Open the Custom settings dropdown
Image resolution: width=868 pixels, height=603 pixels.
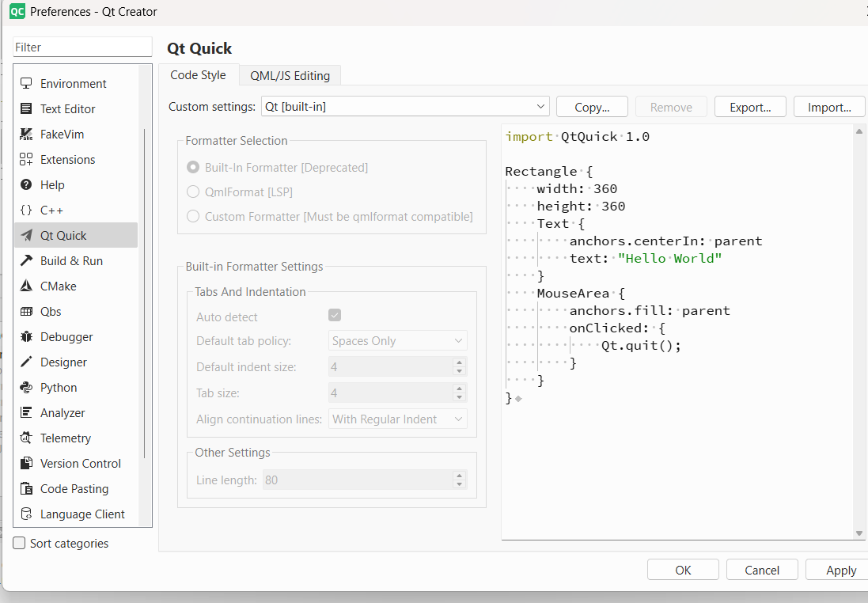[405, 106]
